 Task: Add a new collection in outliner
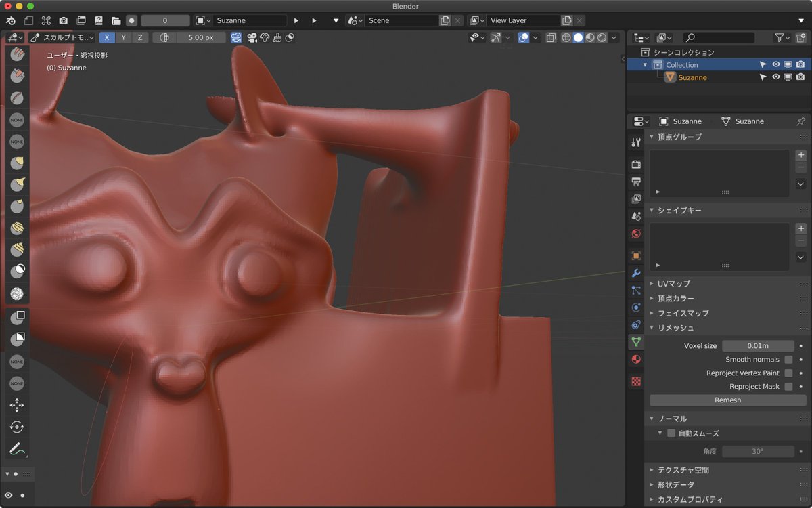(800, 38)
